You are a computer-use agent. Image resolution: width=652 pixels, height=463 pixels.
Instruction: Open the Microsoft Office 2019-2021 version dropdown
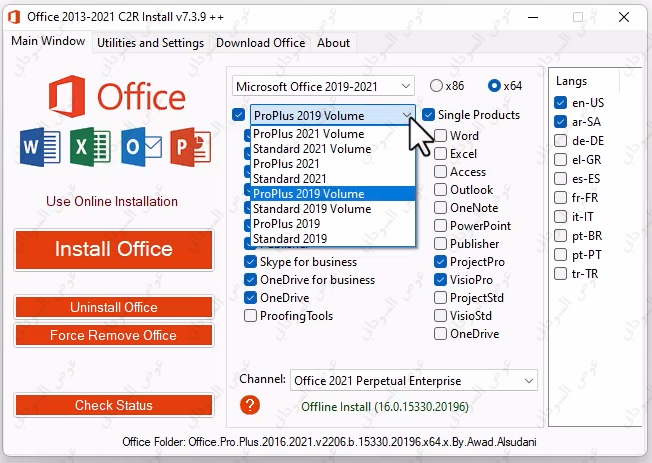[323, 87]
